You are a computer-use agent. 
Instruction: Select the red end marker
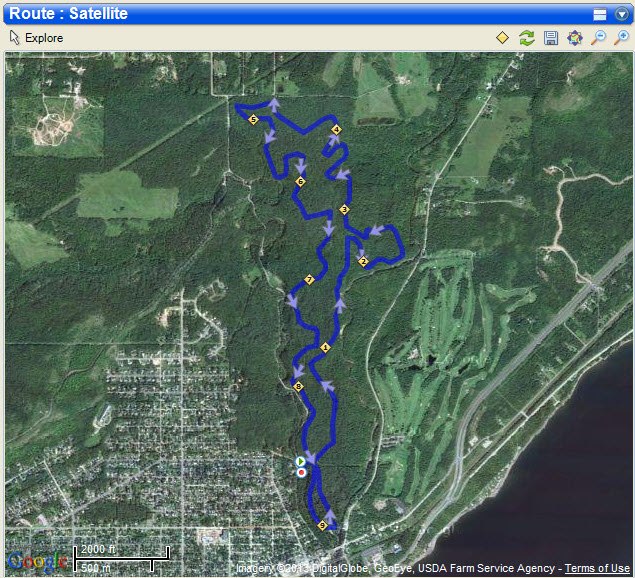pos(301,472)
